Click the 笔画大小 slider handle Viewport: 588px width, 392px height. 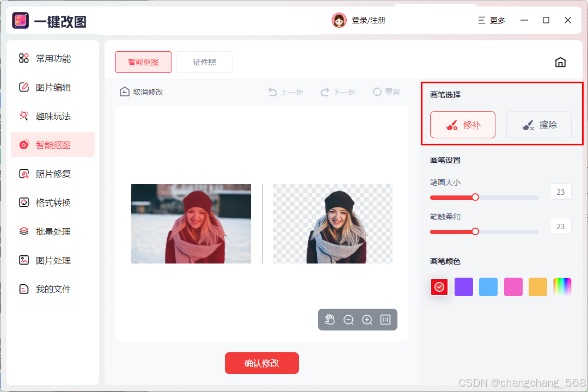tap(475, 197)
